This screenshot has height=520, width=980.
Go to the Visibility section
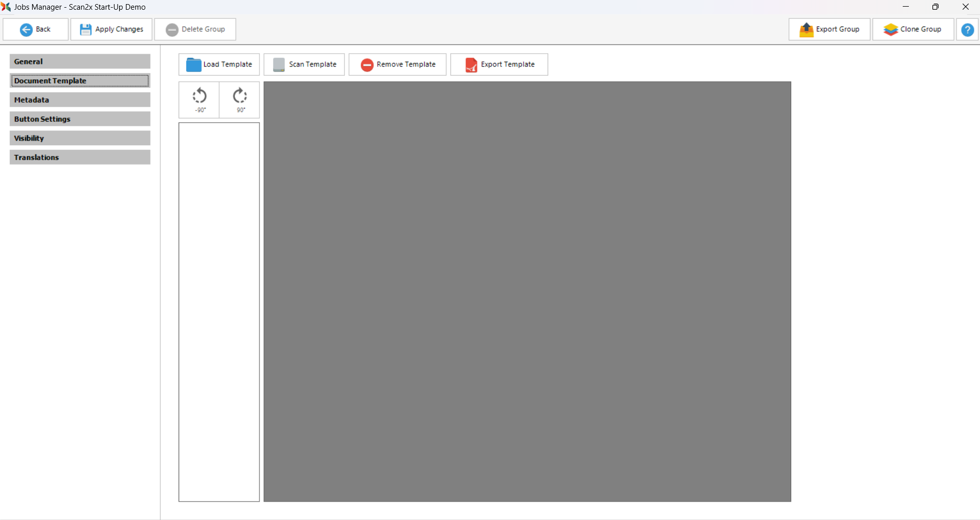[x=80, y=138]
